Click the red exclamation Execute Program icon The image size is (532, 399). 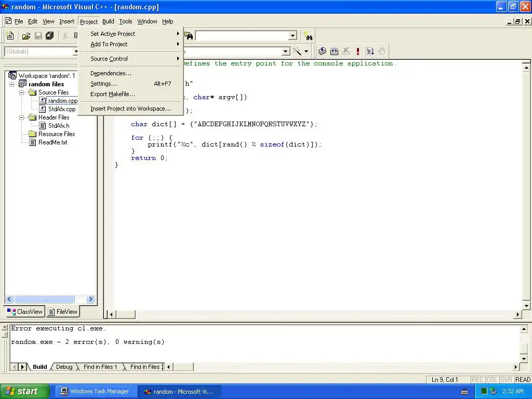tap(357, 51)
